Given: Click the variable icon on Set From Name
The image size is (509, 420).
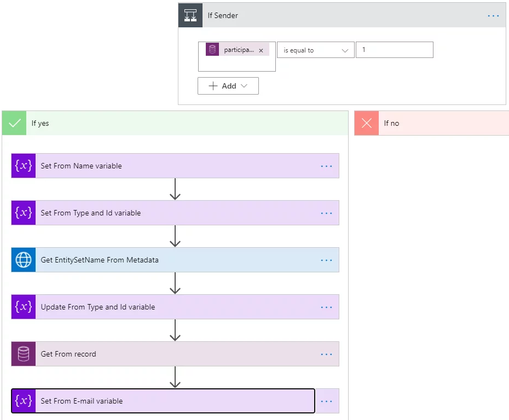Looking at the screenshot, I should pos(24,166).
